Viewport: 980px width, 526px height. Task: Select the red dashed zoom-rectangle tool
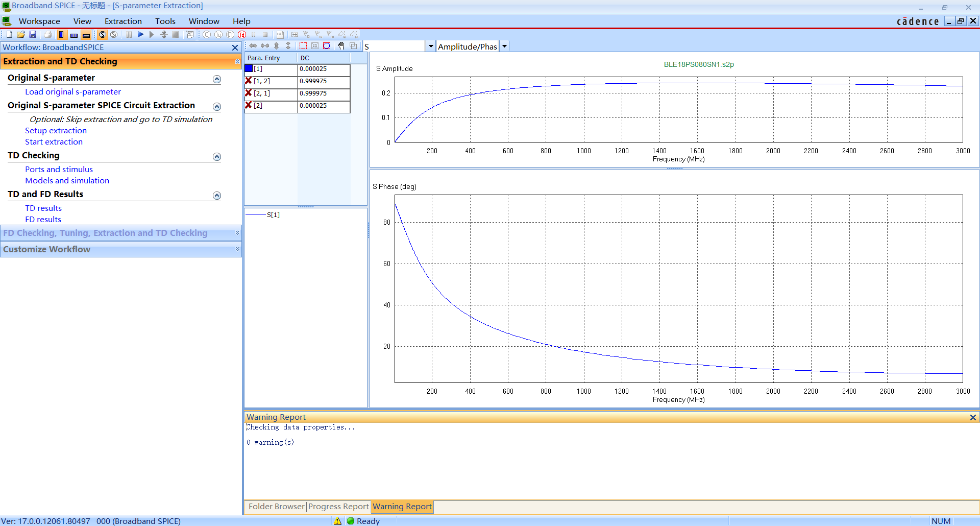click(303, 46)
